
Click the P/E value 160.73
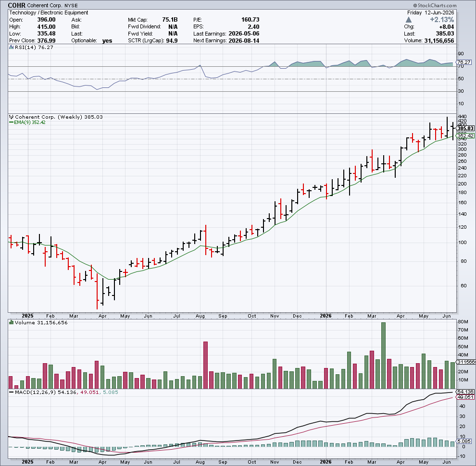coord(250,20)
